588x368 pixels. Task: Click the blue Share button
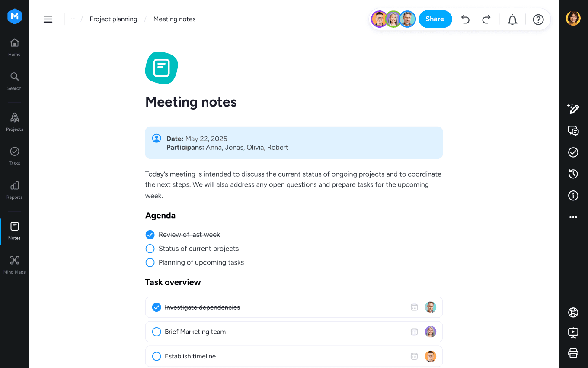pos(435,19)
